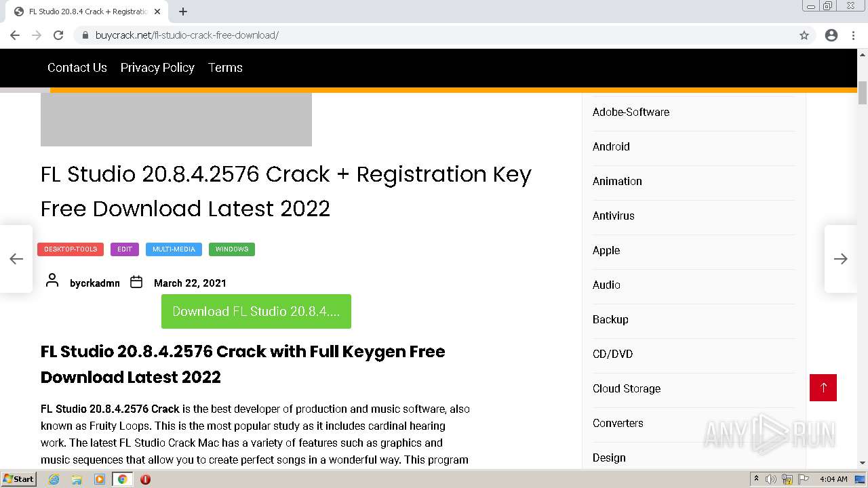Open a new tab with plus button
This screenshot has height=488, width=868.
click(x=183, y=12)
